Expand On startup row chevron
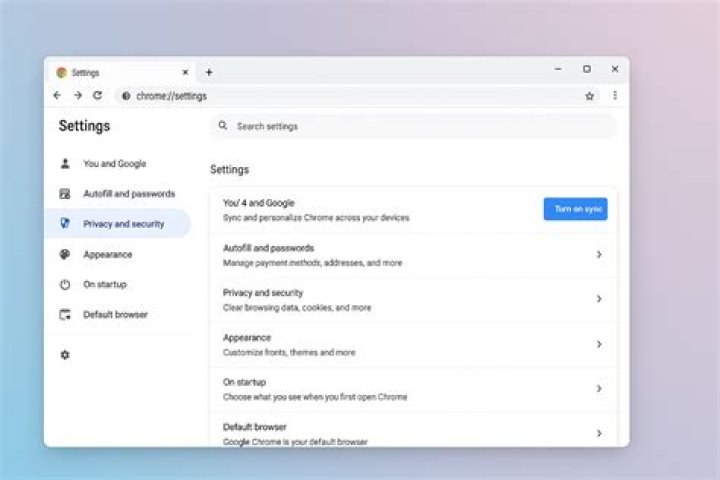This screenshot has height=480, width=720. [599, 389]
